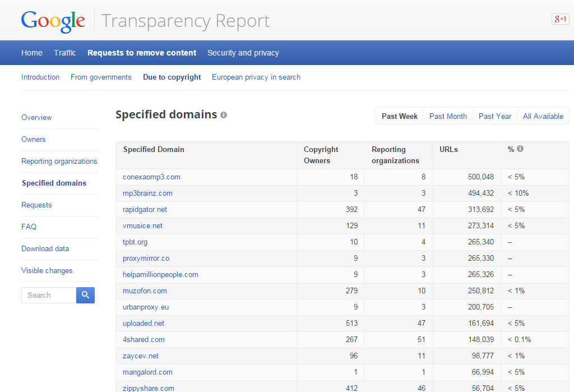Screen dimensions: 574x392
Task: Open the rapidgator.net domain link
Action: [145, 209]
